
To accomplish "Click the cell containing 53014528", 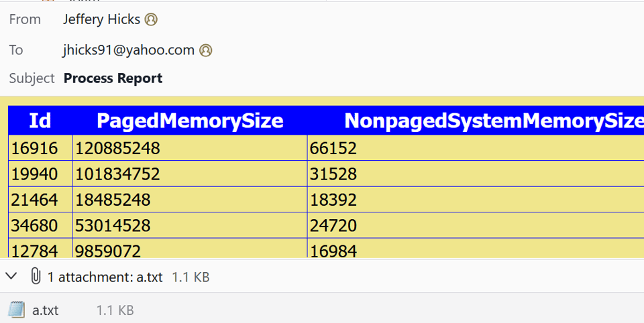I will (190, 226).
